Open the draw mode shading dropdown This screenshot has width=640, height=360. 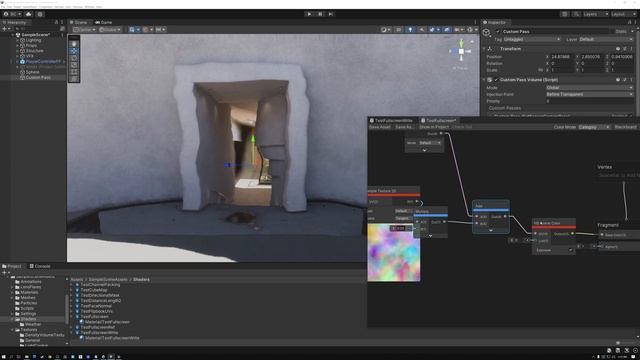[385, 29]
